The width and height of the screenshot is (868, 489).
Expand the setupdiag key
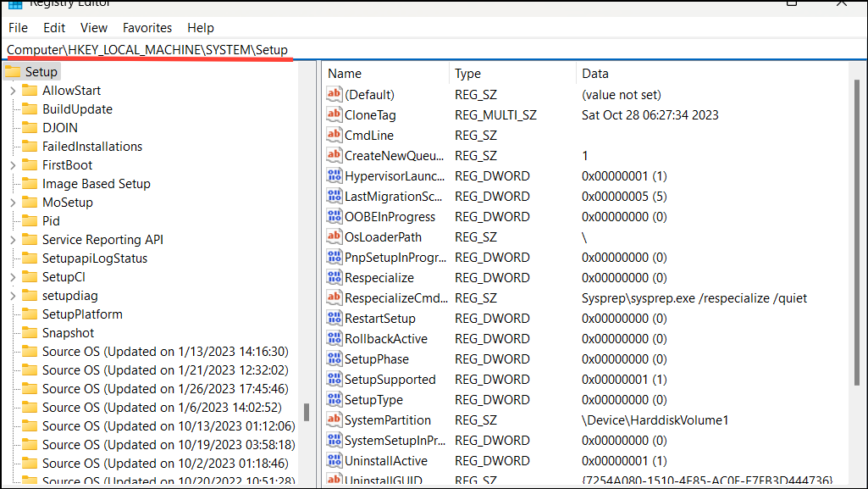tap(13, 296)
